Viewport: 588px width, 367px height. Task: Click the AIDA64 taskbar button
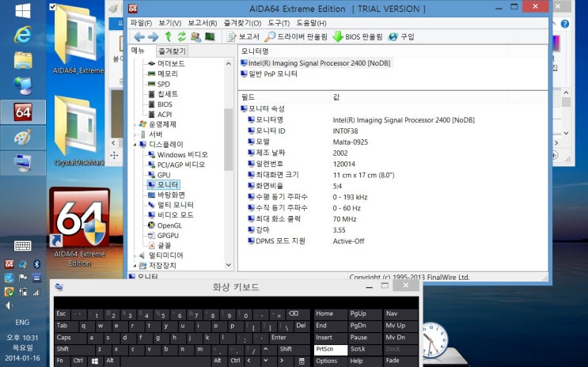point(23,112)
